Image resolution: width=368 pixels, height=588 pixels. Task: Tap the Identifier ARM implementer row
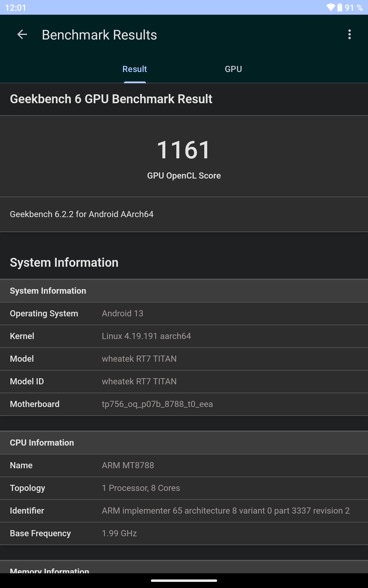(184, 511)
